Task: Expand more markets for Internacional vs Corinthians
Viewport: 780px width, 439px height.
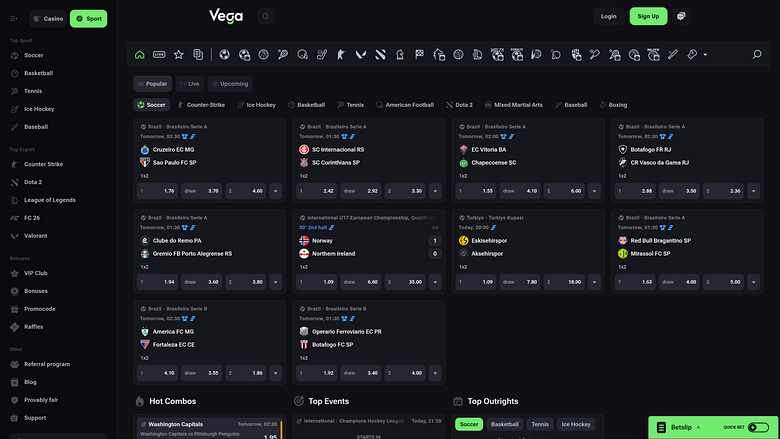Action: click(435, 191)
